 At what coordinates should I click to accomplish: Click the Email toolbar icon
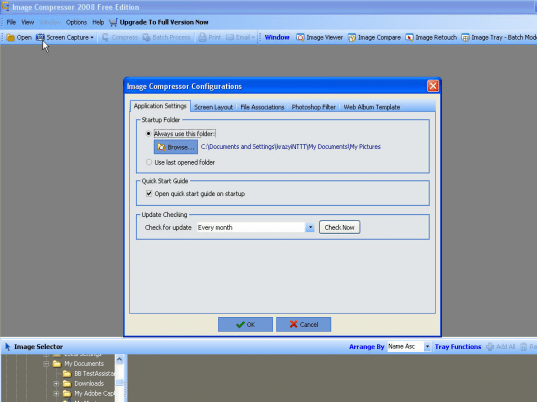[230, 37]
